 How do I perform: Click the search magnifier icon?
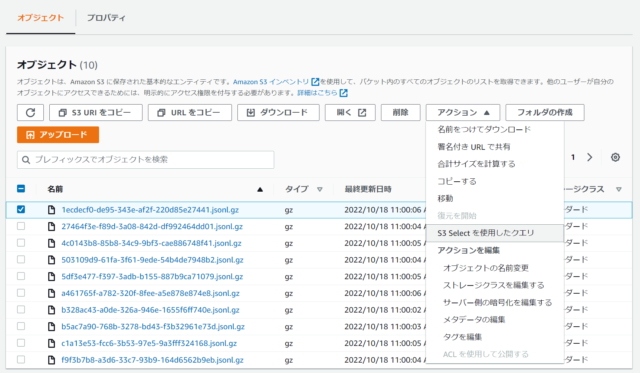26,160
